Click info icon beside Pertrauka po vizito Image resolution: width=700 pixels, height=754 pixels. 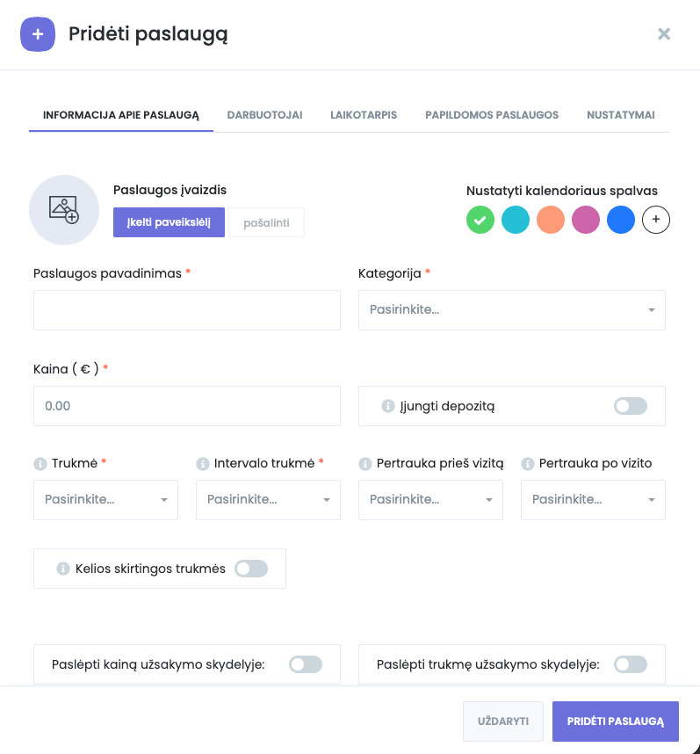[527, 463]
